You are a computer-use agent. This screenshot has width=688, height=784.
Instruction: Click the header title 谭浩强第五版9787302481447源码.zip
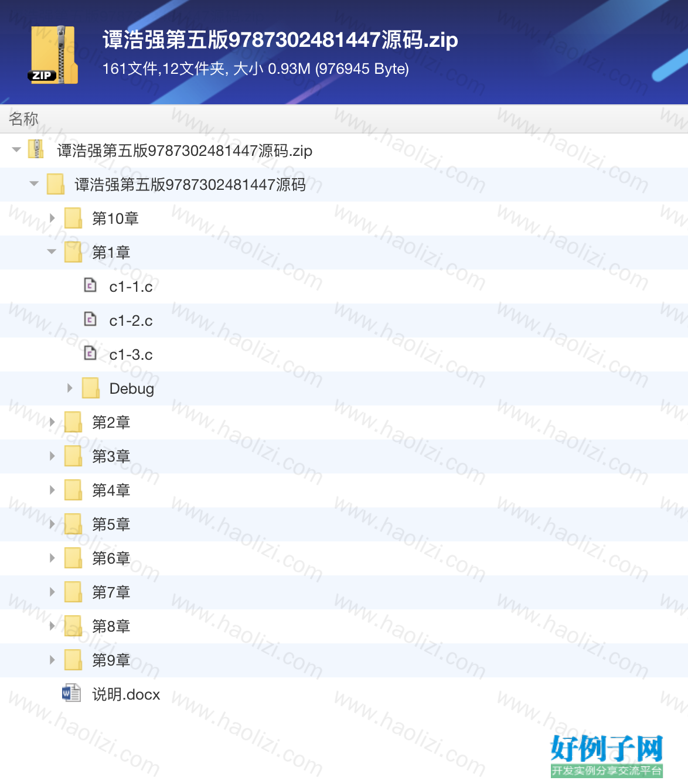[280, 39]
